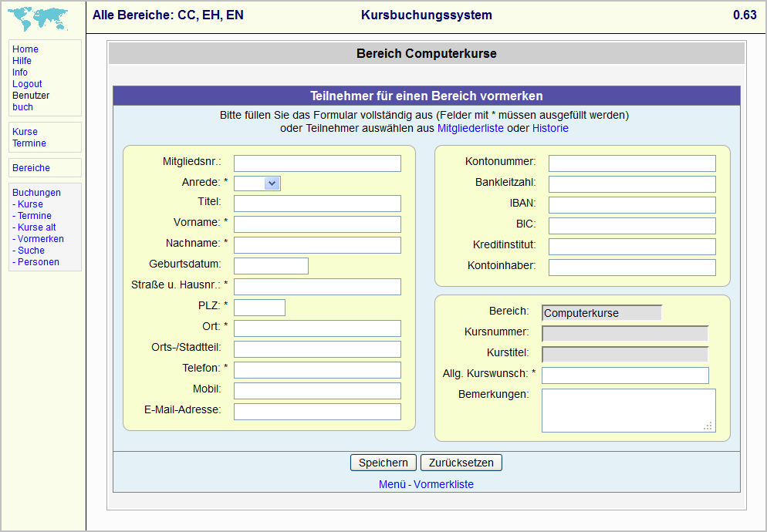The image size is (767, 532).
Task: Focus the Nachname input field
Action: point(317,245)
